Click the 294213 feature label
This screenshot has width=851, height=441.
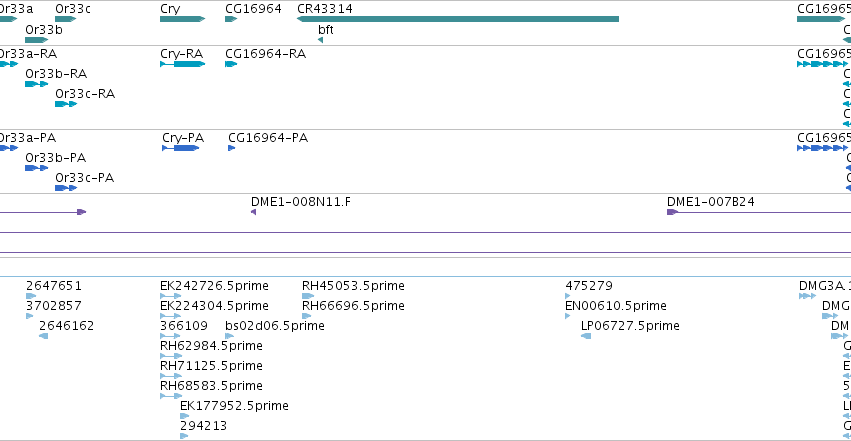pyautogui.click(x=204, y=426)
